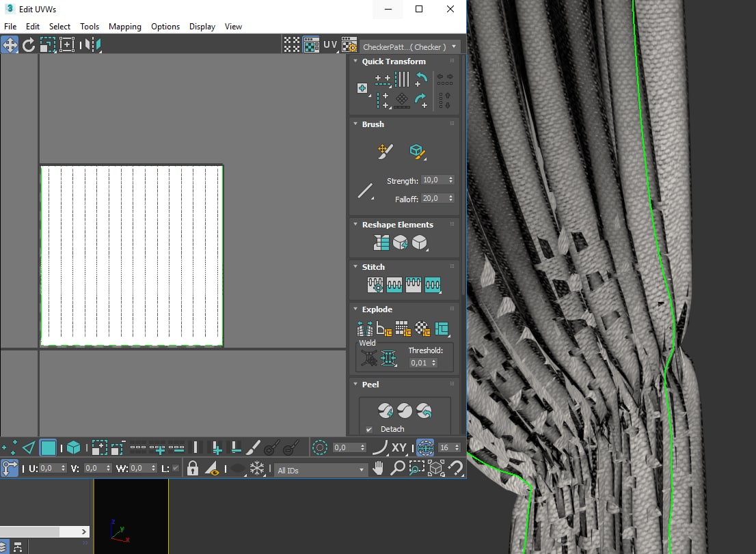This screenshot has width=756, height=554.
Task: Click the Paint Move brush icon
Action: tap(386, 151)
